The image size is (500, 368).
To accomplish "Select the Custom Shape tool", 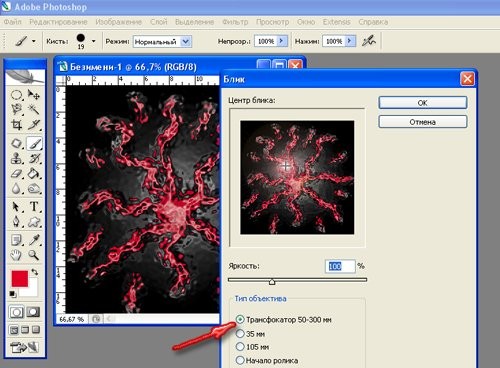I will [x=34, y=221].
